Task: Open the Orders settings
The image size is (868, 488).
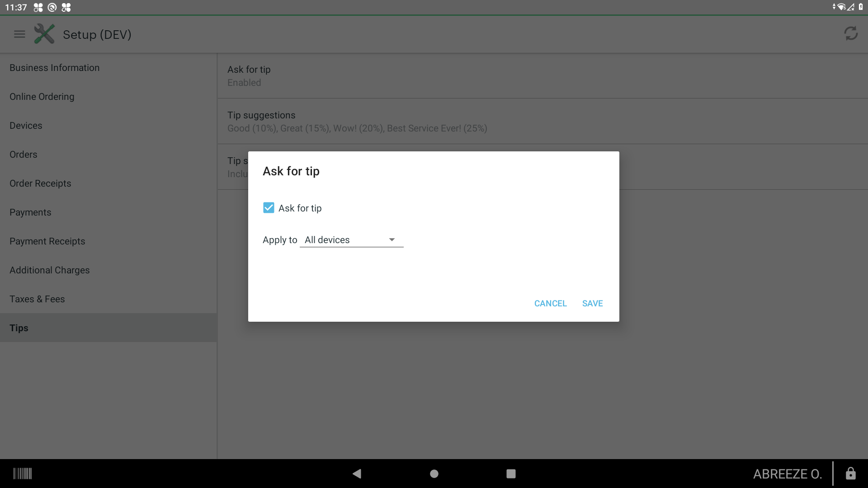Action: [108, 155]
